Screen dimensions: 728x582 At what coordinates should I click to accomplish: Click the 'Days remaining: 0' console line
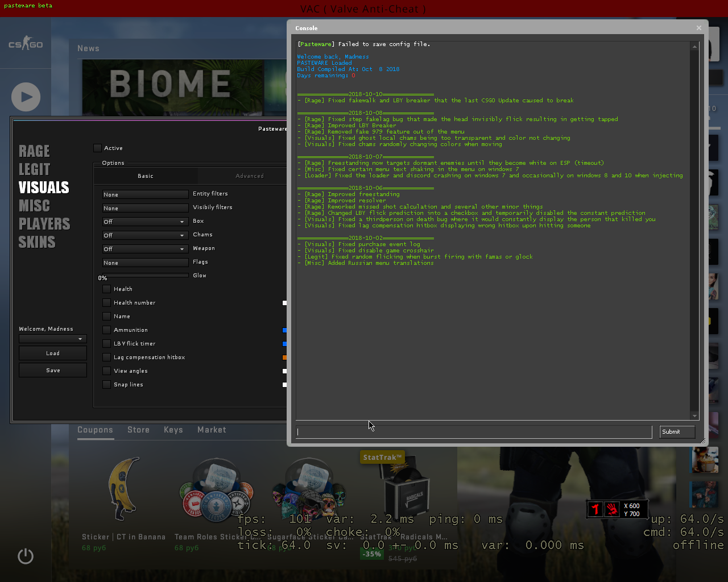coord(326,76)
